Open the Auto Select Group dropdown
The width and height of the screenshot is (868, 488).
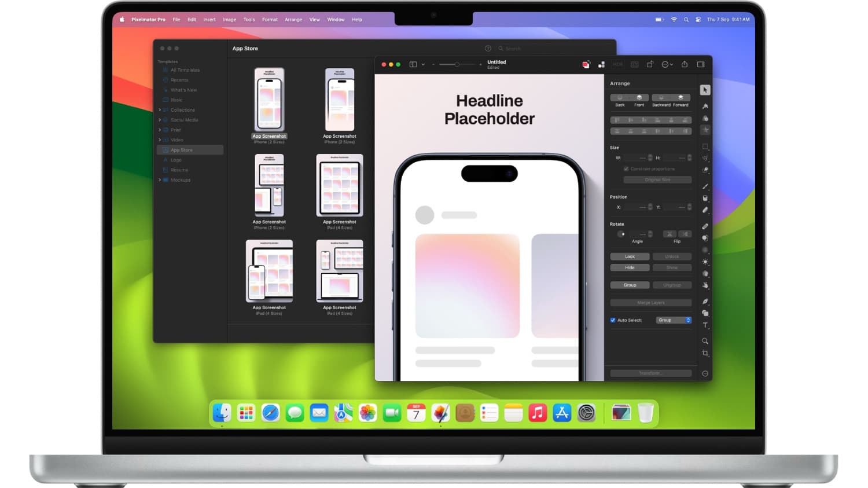click(x=674, y=320)
